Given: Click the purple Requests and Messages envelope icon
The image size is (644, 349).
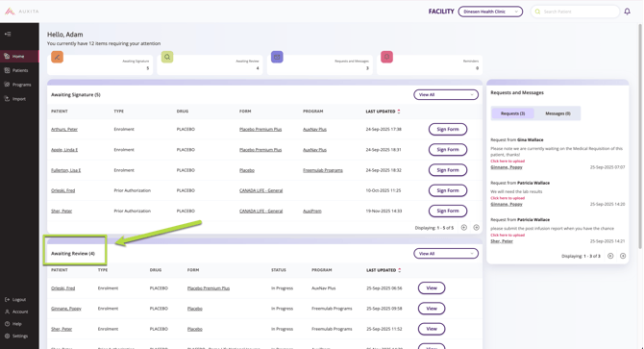Looking at the screenshot, I should coord(277,57).
